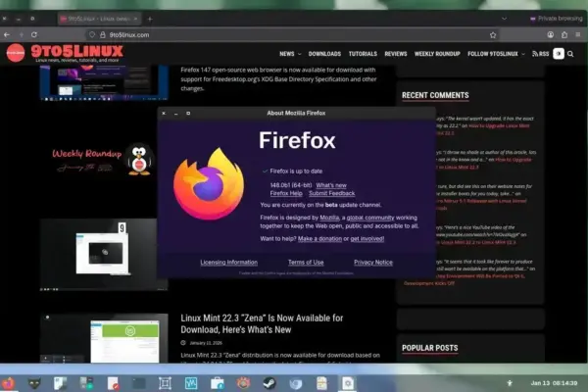The width and height of the screenshot is (588, 392).
Task: Click the RSS feed link
Action: 540,54
